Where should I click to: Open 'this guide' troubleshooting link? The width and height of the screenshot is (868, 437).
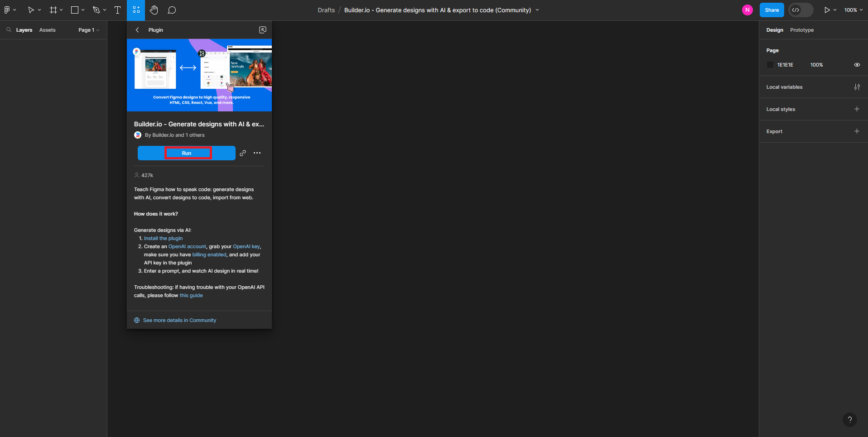click(x=191, y=295)
